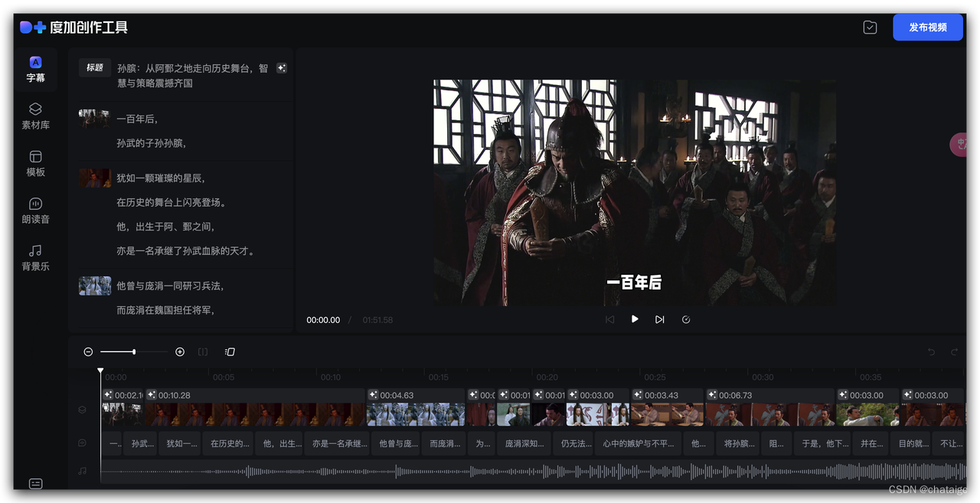Click the AI sparkle icon on the 00:03.43 clip
This screenshot has width=980, height=503.
click(638, 395)
